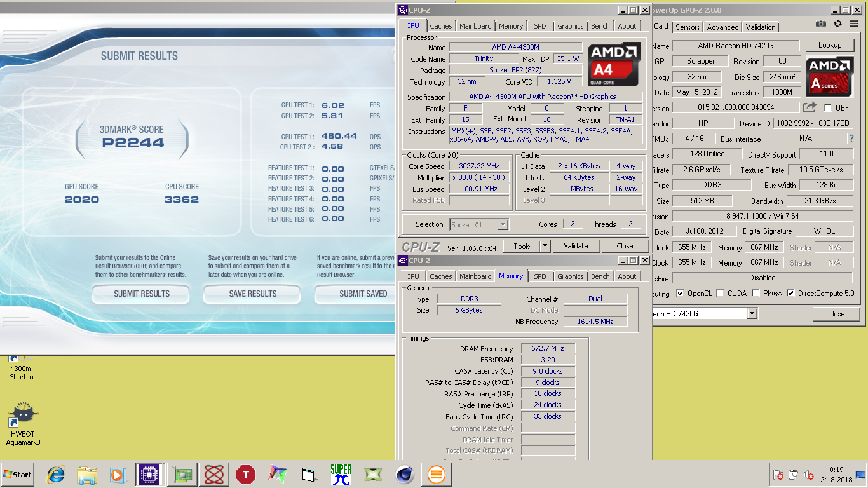Image resolution: width=868 pixels, height=488 pixels.
Task: Open the GPU selector dropdown in GPU-Z
Action: tap(752, 313)
